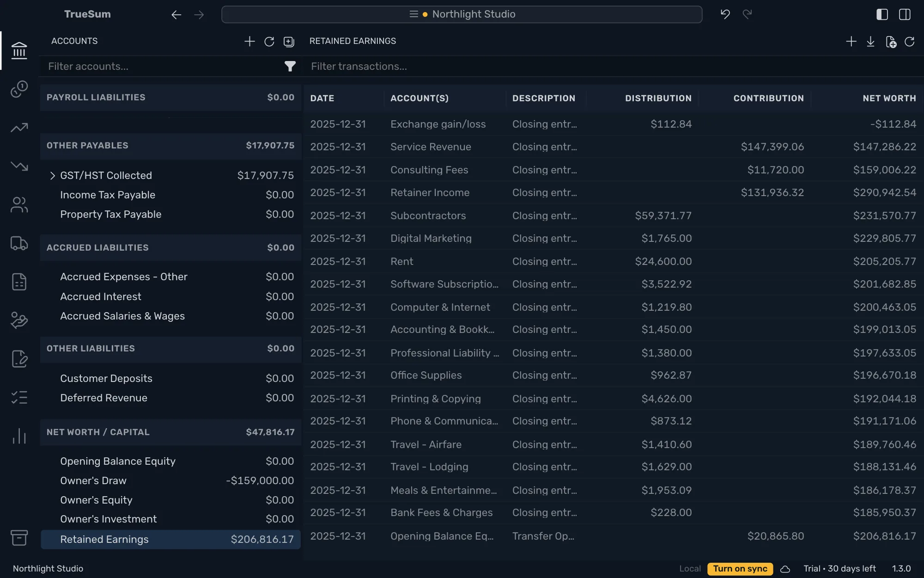924x578 pixels.
Task: Open the edit-document sidebar icon
Action: [19, 359]
